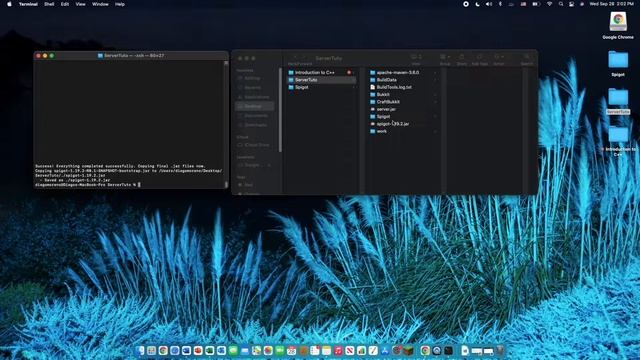Open Microsoft Word from the Dock
640x360 pixels.
(187, 350)
